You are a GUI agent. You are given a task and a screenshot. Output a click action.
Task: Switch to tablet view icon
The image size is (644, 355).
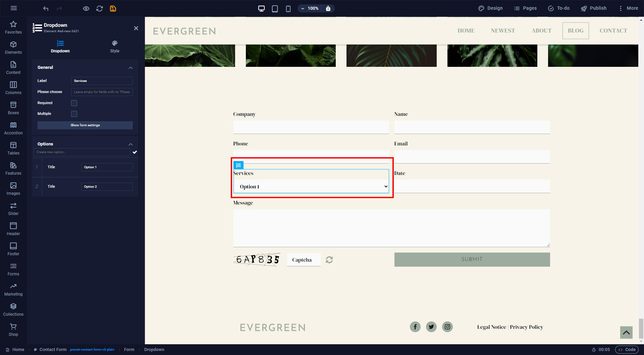(x=275, y=8)
